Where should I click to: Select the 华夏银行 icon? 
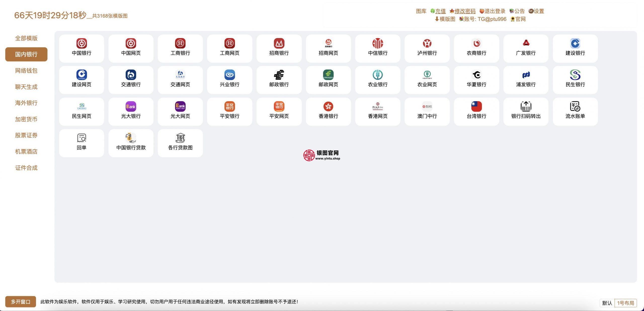(476, 75)
